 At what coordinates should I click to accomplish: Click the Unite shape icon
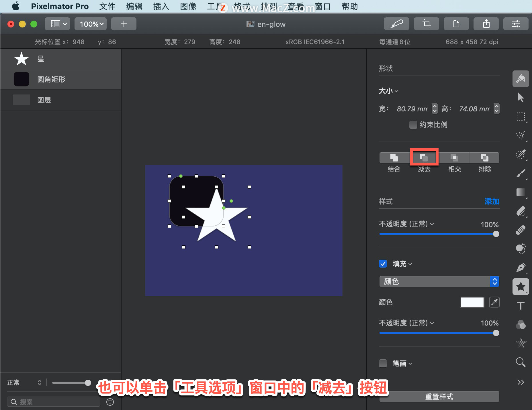point(394,157)
